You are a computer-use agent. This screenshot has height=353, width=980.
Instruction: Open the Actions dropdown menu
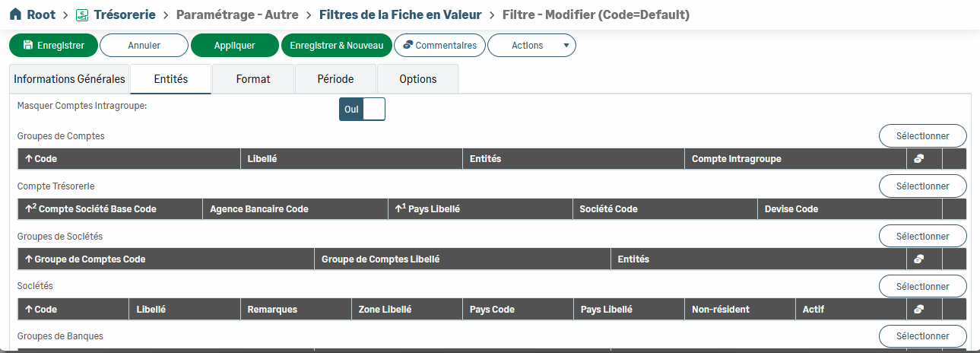531,46
